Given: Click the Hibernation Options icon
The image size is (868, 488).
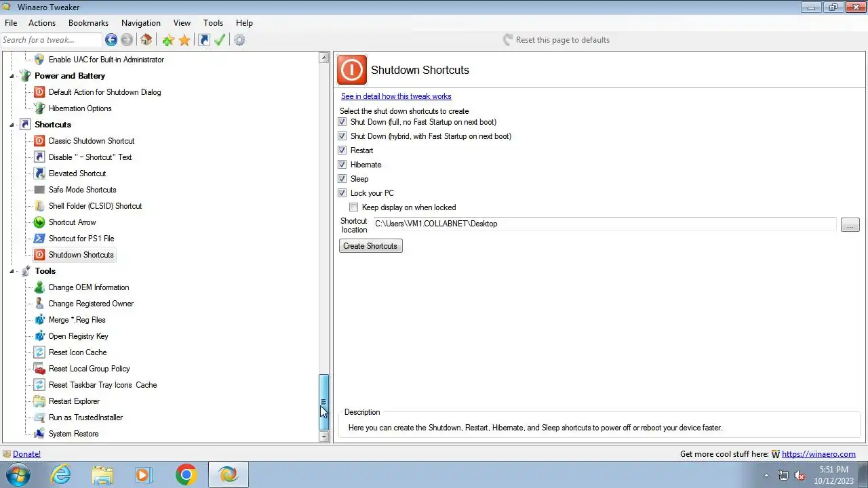Looking at the screenshot, I should tap(39, 108).
